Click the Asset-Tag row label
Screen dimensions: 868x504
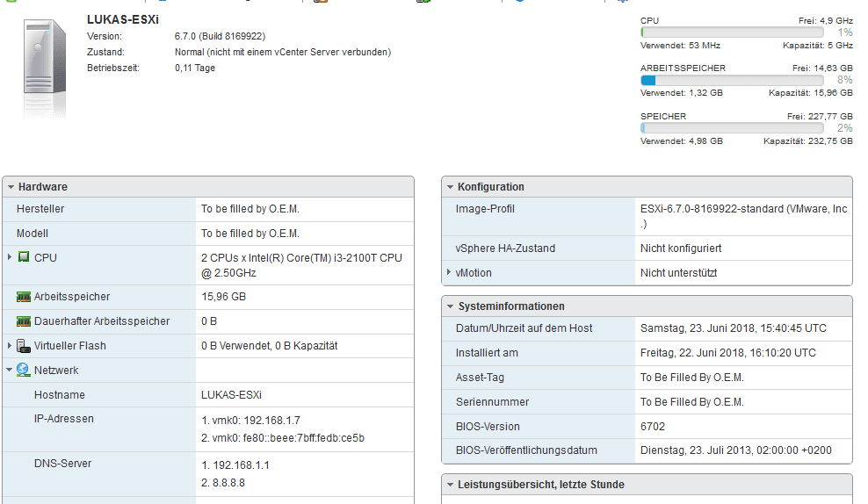[x=480, y=378]
